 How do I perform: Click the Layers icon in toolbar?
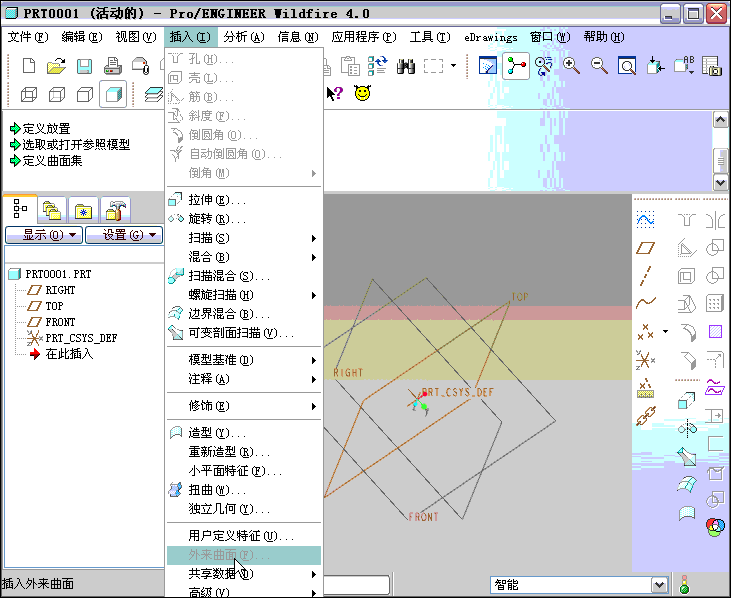153,95
